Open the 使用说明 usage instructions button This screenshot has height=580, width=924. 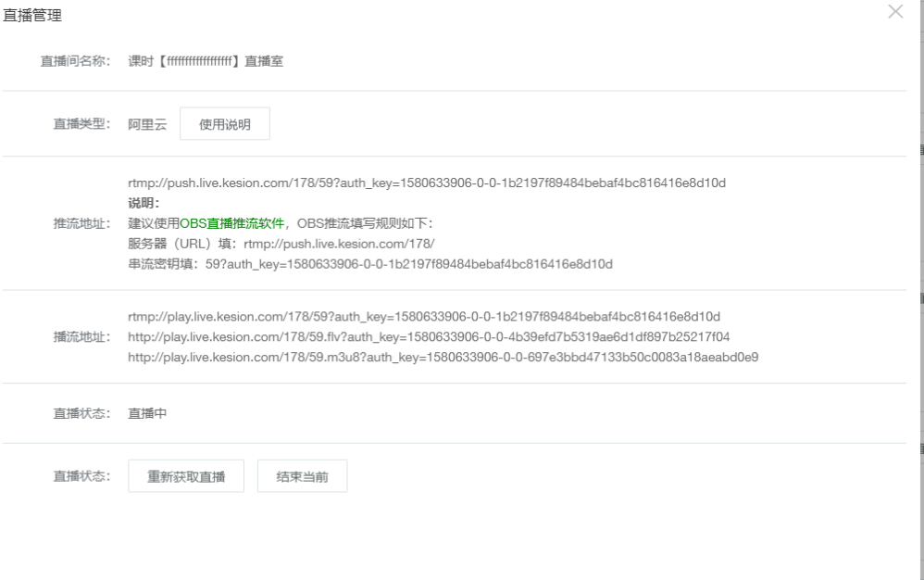(x=224, y=124)
